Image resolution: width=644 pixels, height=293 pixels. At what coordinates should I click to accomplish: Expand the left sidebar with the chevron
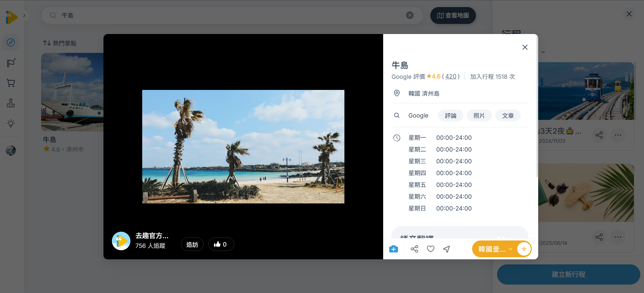[24, 15]
